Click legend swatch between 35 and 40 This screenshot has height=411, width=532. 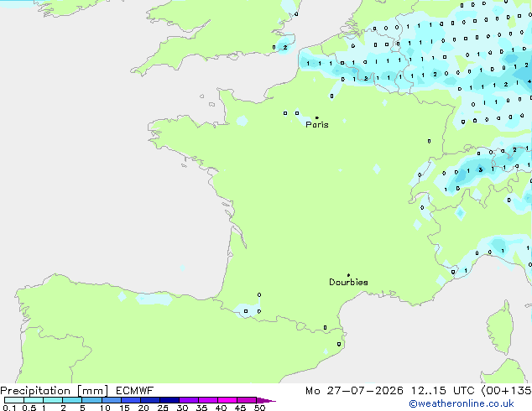[x=208, y=400]
